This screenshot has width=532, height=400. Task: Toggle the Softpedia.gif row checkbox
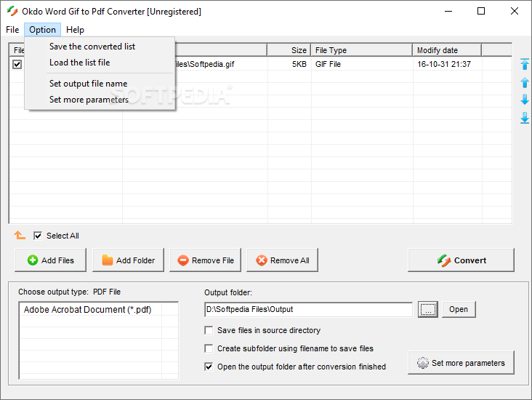point(17,64)
